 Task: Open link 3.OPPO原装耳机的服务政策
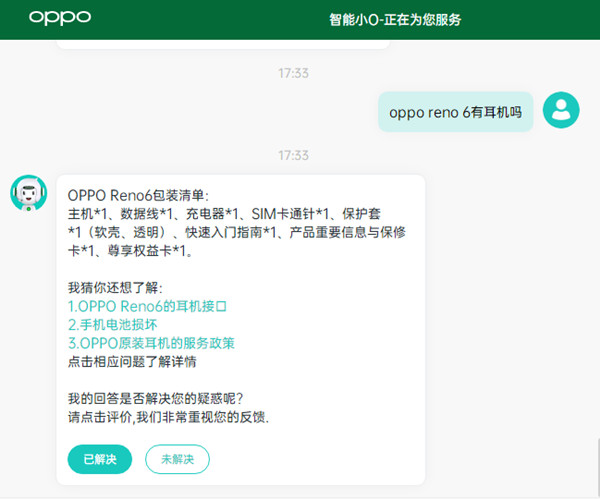point(152,343)
